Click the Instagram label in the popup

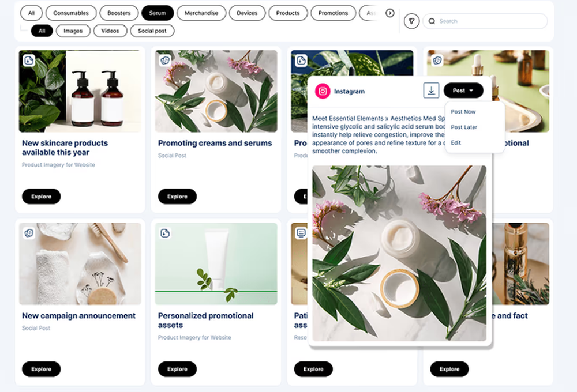[349, 91]
